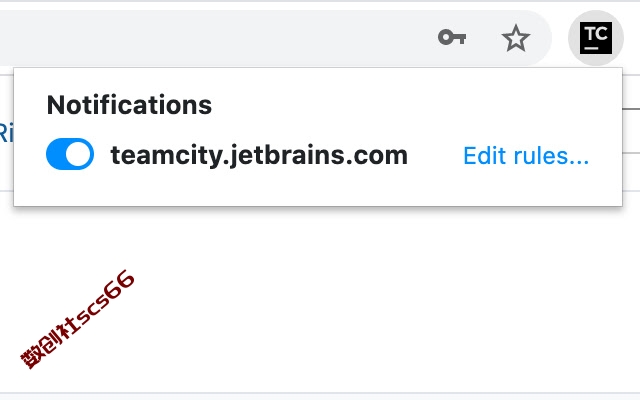Click the white knob of the toggle

coord(79,154)
